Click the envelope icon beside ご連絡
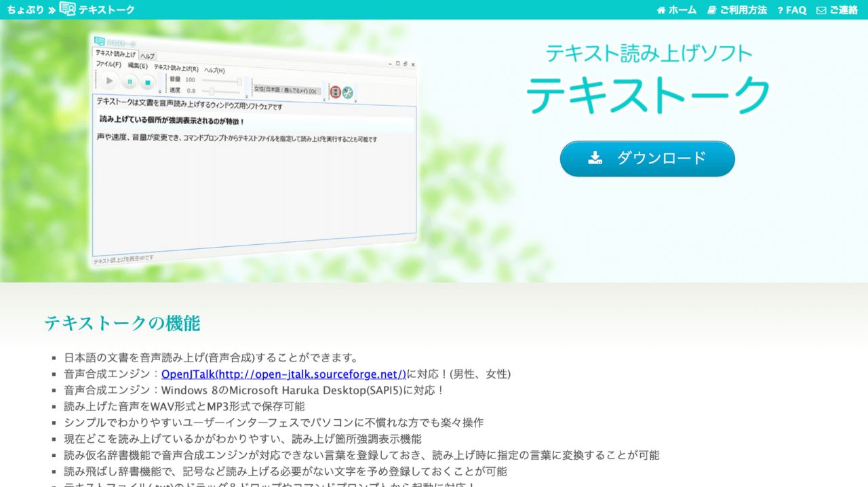The height and width of the screenshot is (487, 868). tap(821, 10)
